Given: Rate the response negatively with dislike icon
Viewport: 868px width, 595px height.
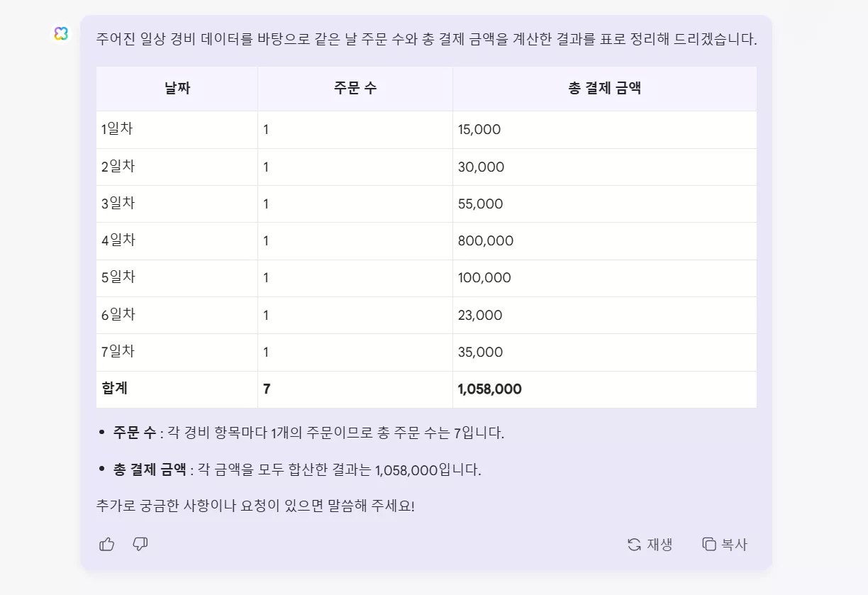Looking at the screenshot, I should [140, 543].
